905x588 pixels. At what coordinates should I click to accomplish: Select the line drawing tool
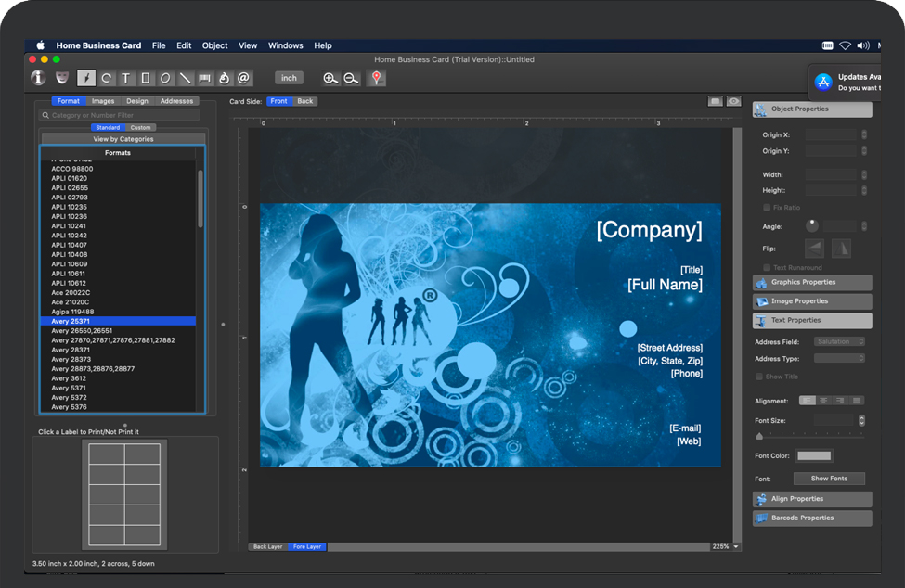[186, 79]
